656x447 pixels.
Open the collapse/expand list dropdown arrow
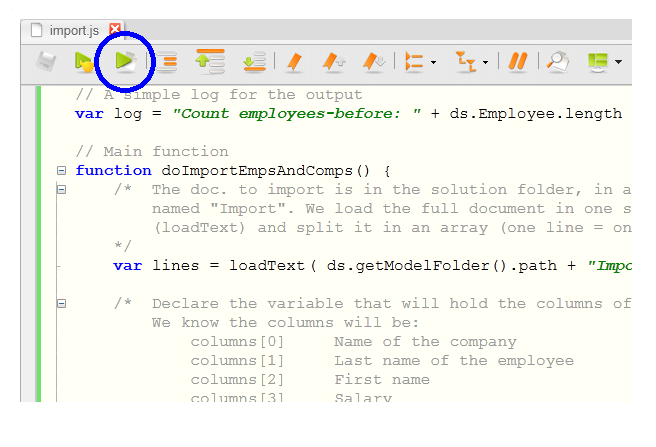point(433,62)
